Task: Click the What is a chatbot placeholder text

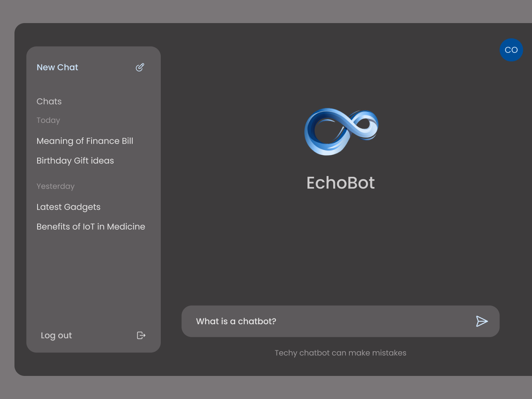Action: [x=236, y=321]
